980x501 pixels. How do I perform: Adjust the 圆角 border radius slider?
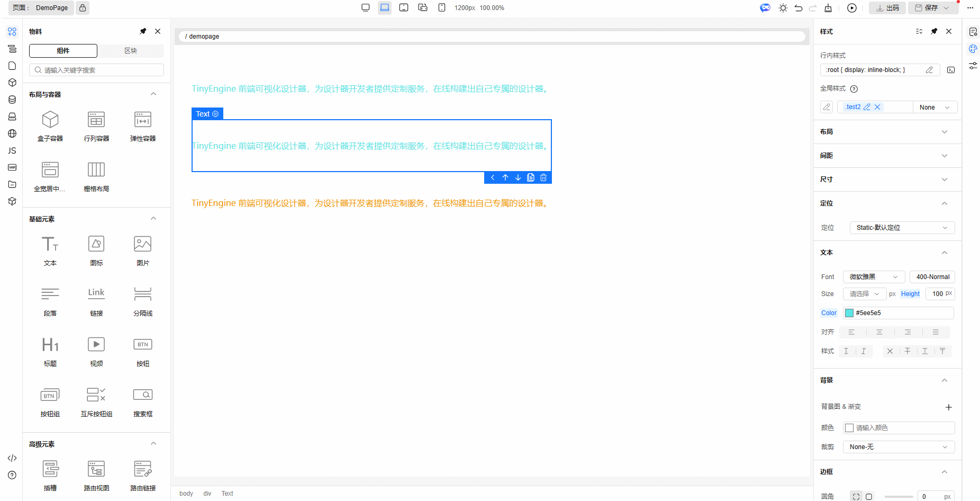pyautogui.click(x=899, y=497)
